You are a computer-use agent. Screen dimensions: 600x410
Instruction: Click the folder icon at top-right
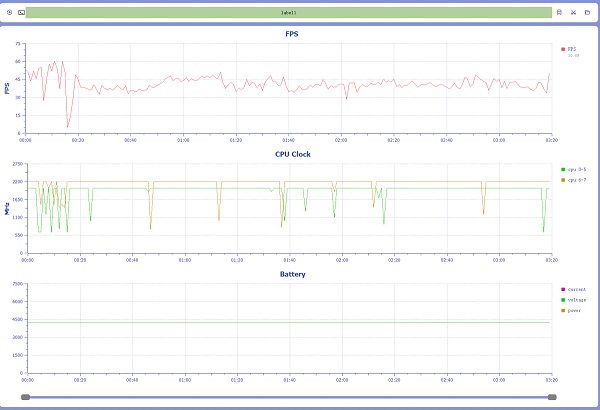[587, 12]
